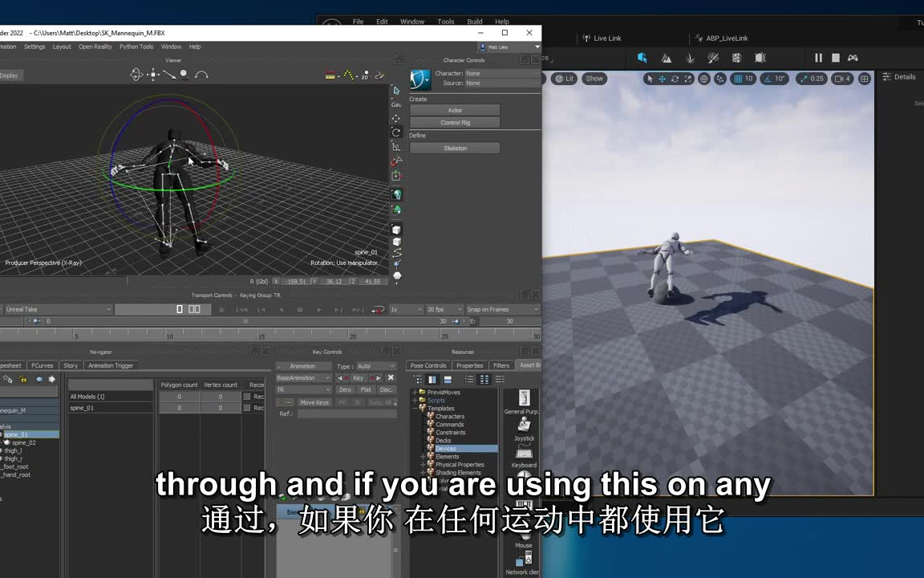Pause simulation using the toolbar pause icon
924x578 pixels.
[817, 58]
